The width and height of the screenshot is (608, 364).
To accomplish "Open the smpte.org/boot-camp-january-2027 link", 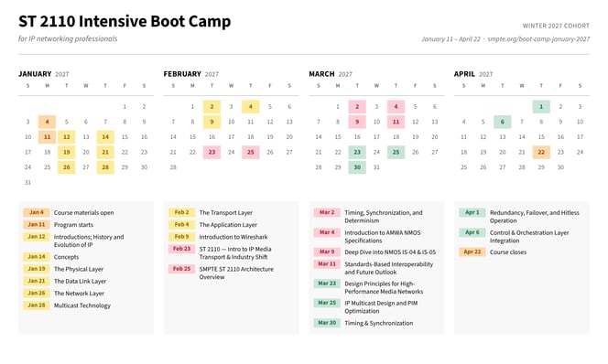I will point(538,39).
